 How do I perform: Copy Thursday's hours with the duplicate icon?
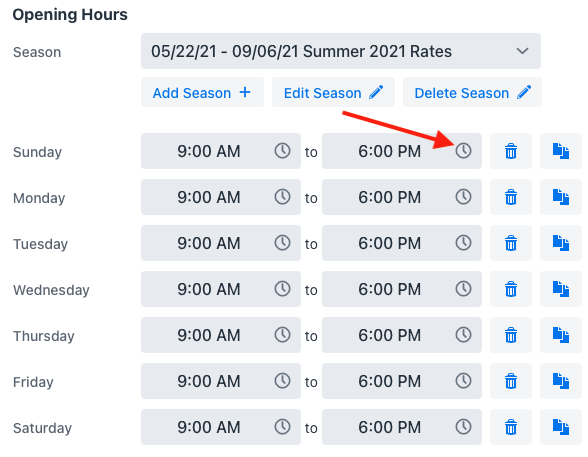pyautogui.click(x=561, y=335)
